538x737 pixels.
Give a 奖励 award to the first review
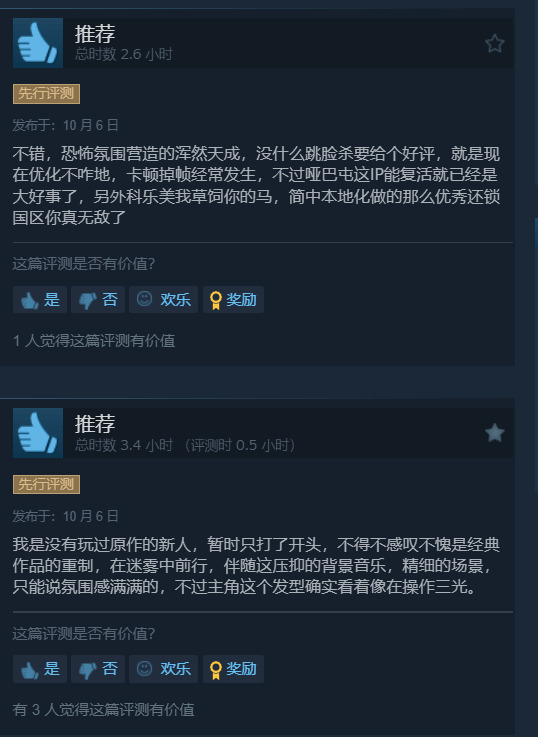[233, 299]
